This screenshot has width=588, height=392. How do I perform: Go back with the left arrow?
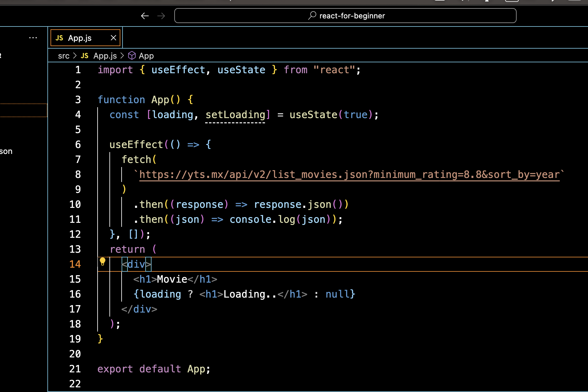[145, 16]
